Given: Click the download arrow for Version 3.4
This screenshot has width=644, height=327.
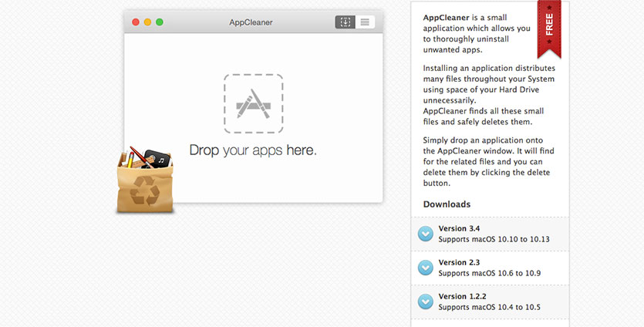Looking at the screenshot, I should pyautogui.click(x=426, y=234).
